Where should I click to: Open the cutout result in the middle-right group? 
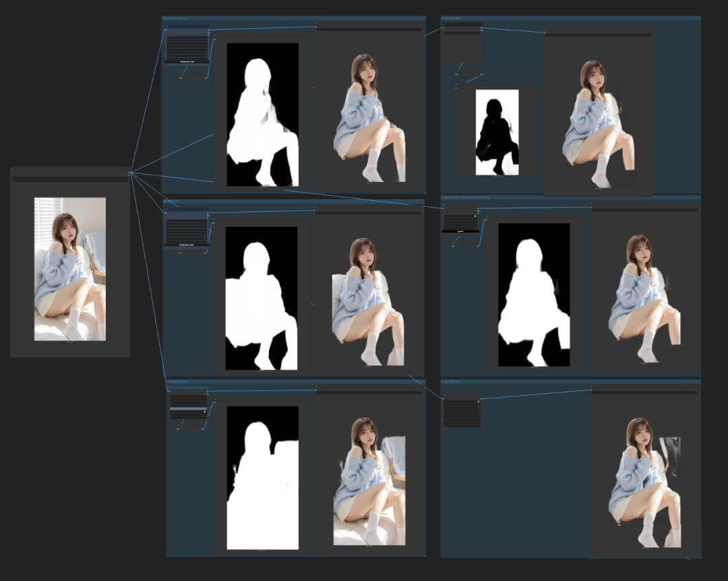coord(644,299)
